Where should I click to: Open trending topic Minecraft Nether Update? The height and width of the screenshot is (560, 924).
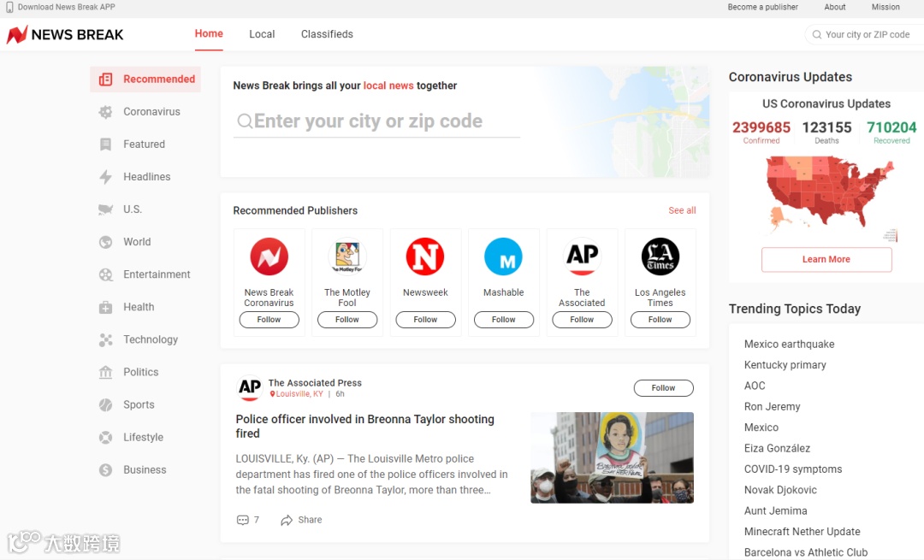click(802, 532)
